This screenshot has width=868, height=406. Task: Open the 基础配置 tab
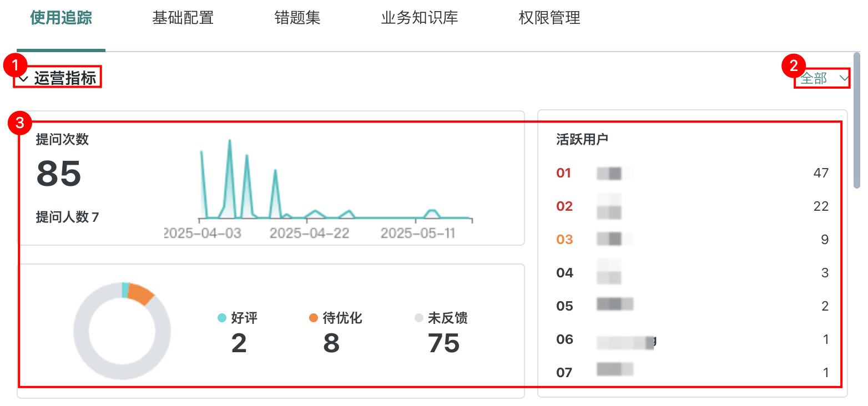[x=183, y=18]
